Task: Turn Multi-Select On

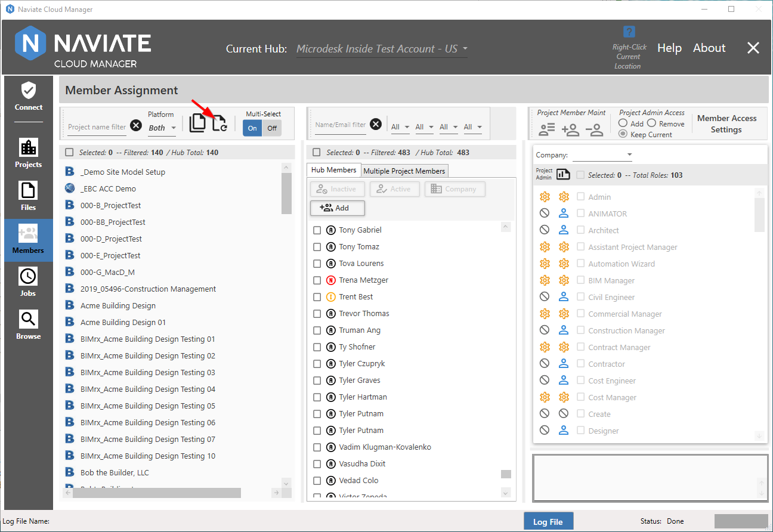Action: click(x=252, y=128)
